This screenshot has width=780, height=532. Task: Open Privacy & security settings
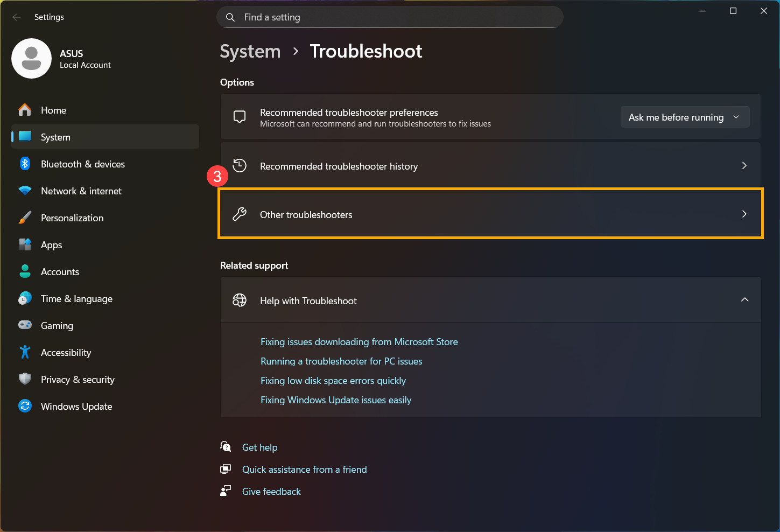[105, 379]
